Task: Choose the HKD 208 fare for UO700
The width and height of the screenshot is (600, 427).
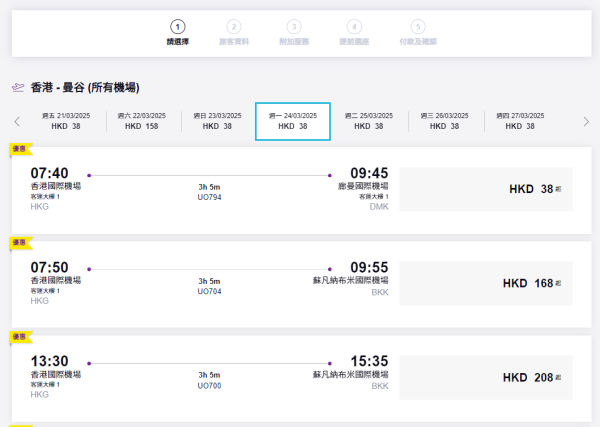Action: pos(486,377)
